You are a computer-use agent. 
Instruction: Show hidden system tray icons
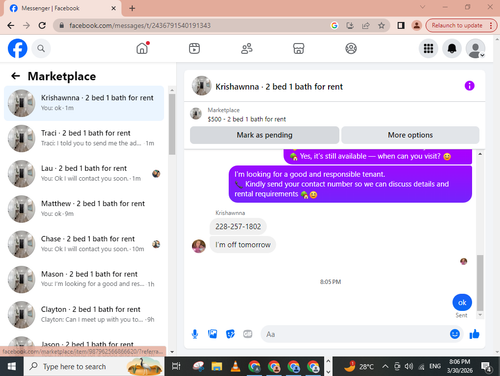[x=385, y=366]
